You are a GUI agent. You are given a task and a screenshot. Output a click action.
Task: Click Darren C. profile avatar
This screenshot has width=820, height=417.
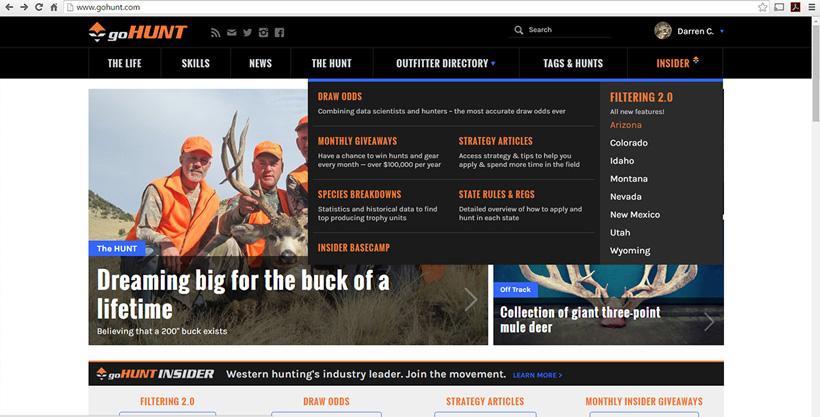click(662, 31)
